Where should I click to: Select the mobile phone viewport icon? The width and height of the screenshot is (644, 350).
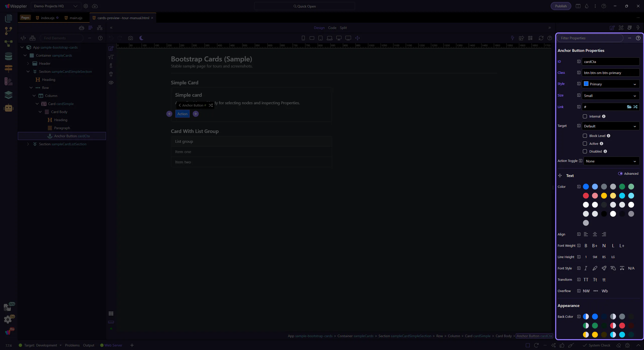pos(303,38)
